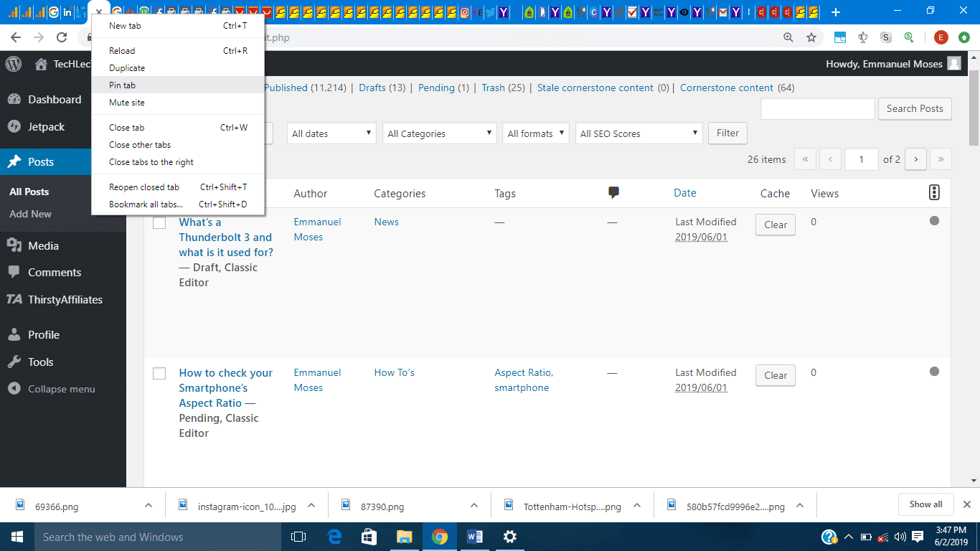Expand options for 69366.png download

(149, 505)
